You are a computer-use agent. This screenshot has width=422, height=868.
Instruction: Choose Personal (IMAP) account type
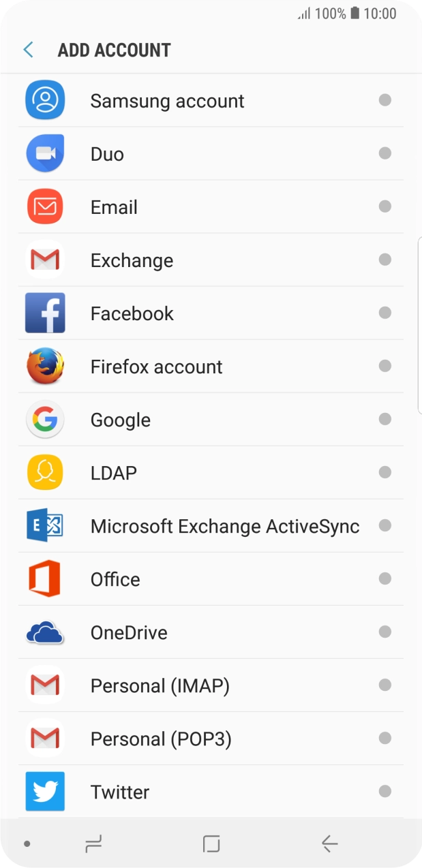click(x=160, y=685)
